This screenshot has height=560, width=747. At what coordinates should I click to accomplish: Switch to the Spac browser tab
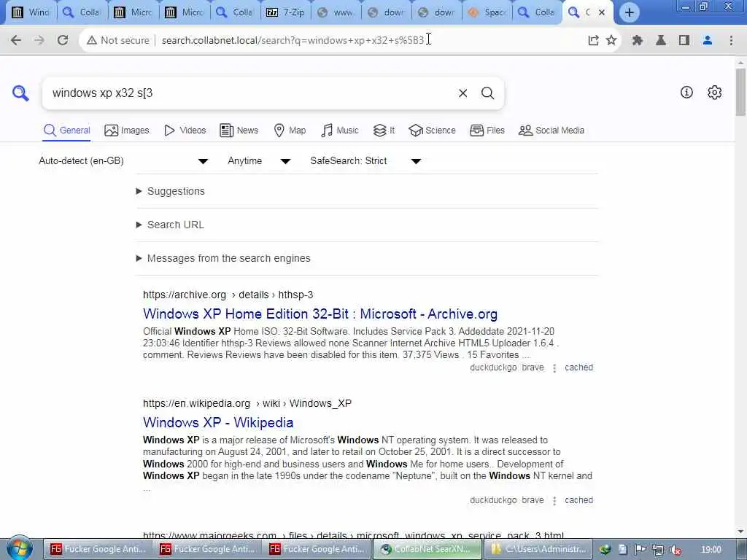(x=487, y=12)
